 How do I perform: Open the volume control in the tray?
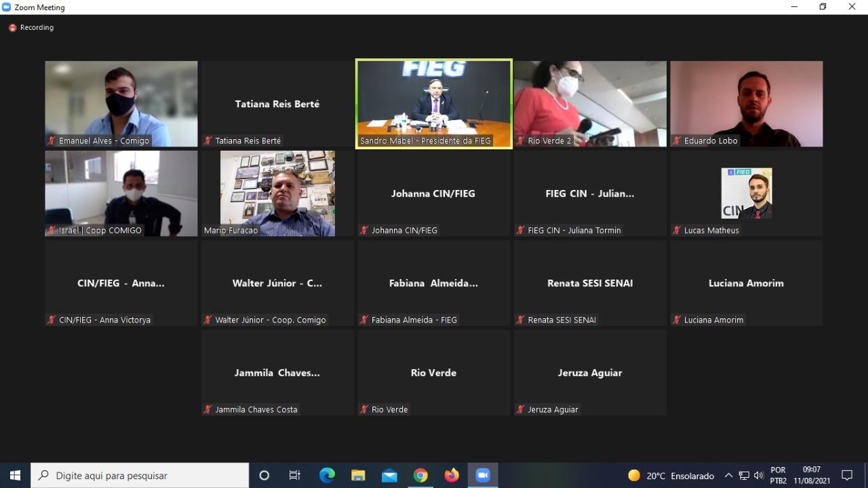pos(759,476)
